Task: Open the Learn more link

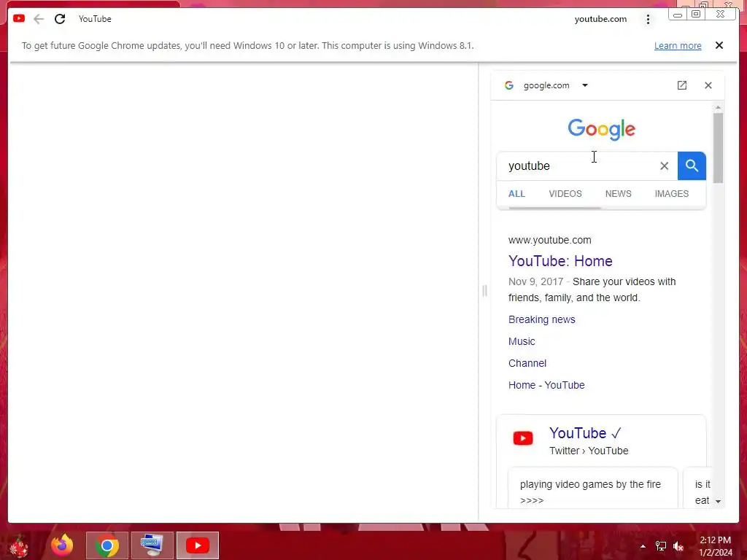Action: (678, 46)
